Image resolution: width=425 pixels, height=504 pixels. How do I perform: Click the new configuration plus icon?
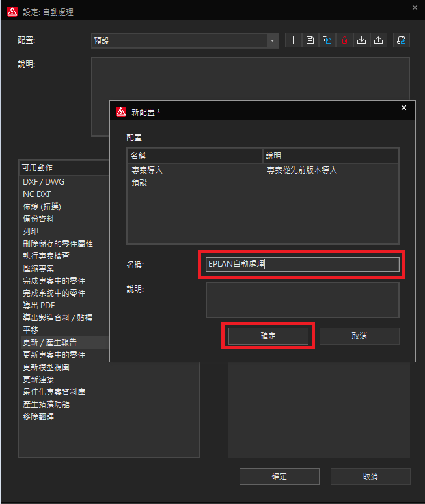(x=293, y=40)
